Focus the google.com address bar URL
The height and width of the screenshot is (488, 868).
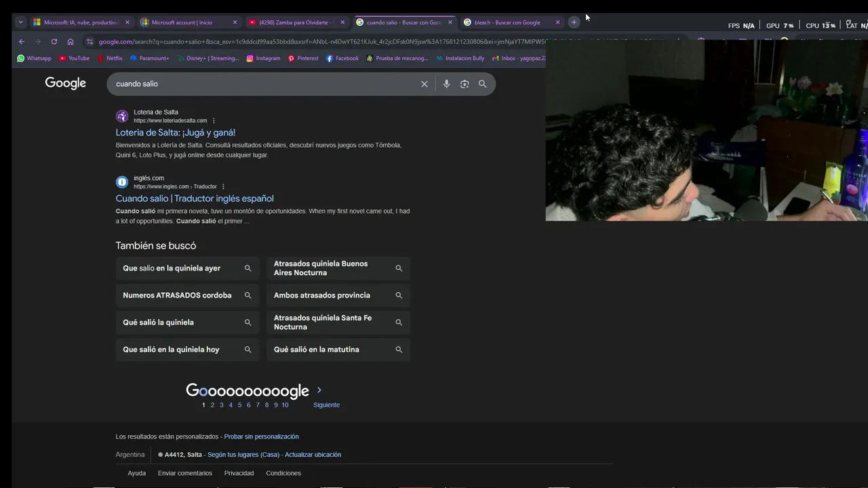pos(322,41)
